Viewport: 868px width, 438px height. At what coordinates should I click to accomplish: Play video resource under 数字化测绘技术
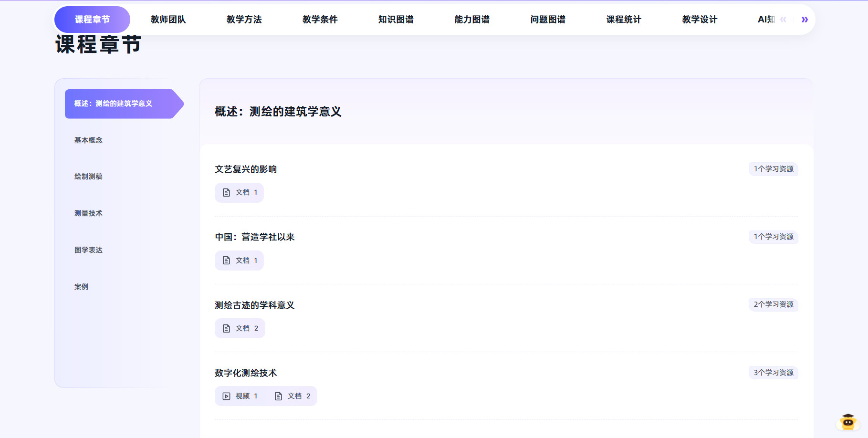[x=240, y=396]
